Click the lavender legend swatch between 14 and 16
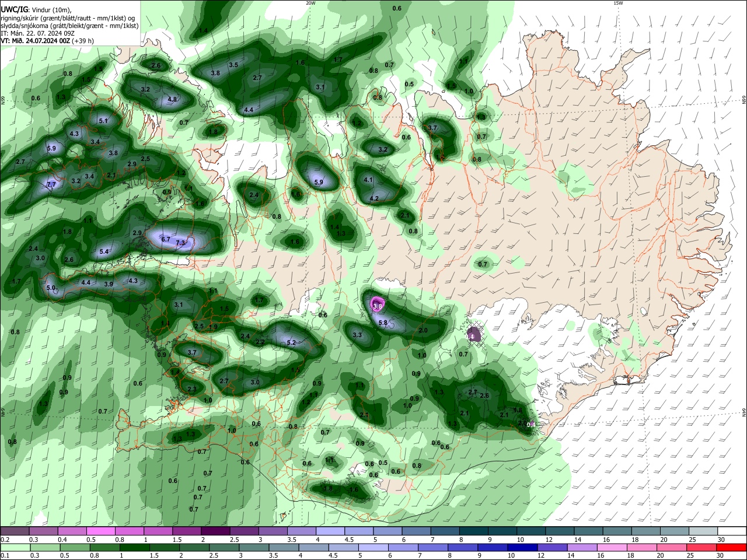This screenshot has width=747, height=560. pos(582,548)
